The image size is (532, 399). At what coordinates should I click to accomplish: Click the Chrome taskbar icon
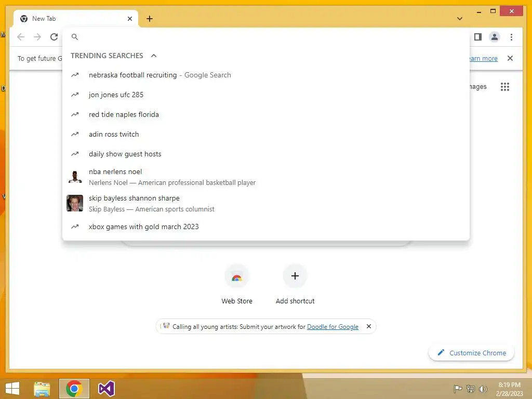(x=74, y=389)
